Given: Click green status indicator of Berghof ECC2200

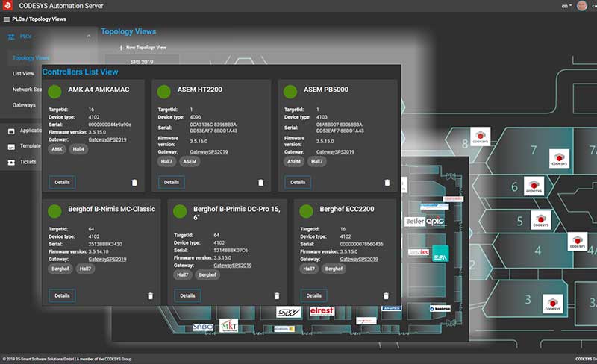Looking at the screenshot, I should (305, 211).
